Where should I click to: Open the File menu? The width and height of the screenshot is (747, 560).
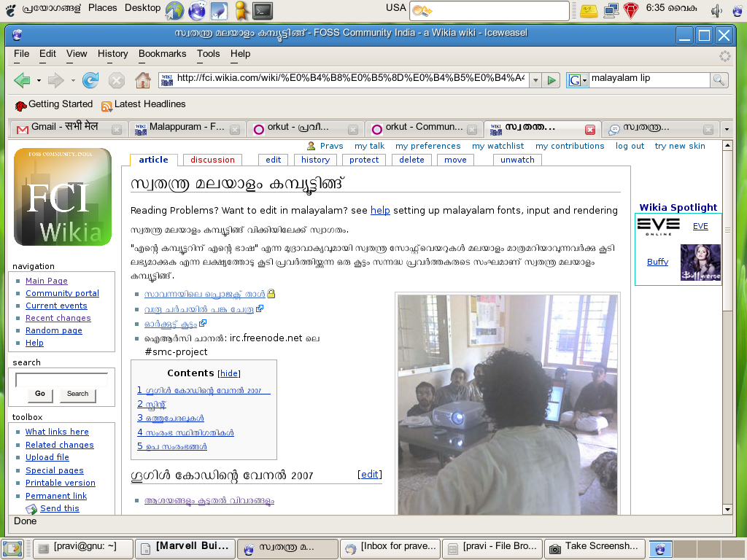point(21,54)
